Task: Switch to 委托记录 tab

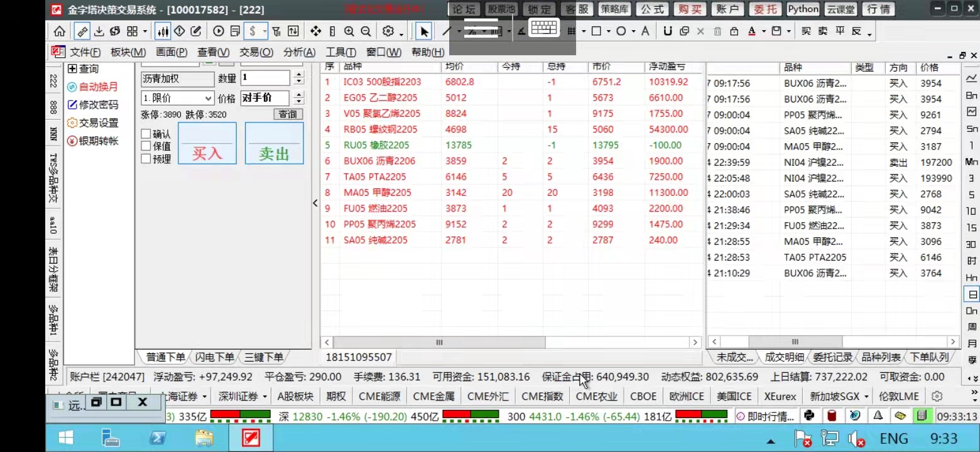Action: click(832, 357)
